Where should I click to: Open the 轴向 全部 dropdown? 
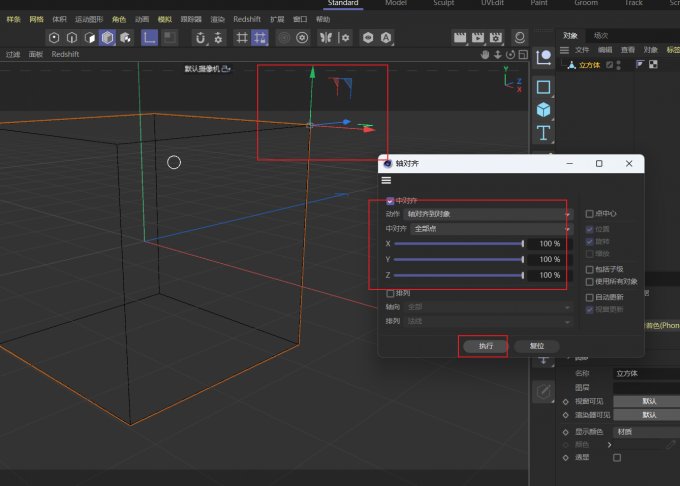coord(488,307)
